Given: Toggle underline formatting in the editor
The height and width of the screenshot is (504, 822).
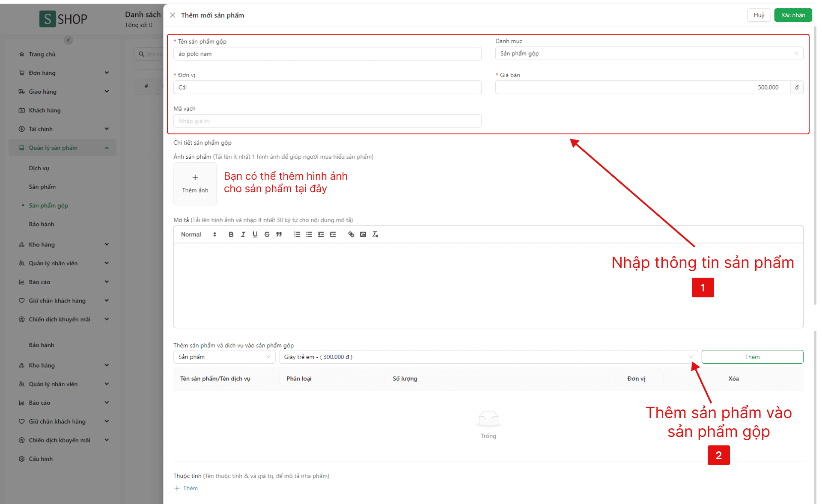Looking at the screenshot, I should [255, 234].
